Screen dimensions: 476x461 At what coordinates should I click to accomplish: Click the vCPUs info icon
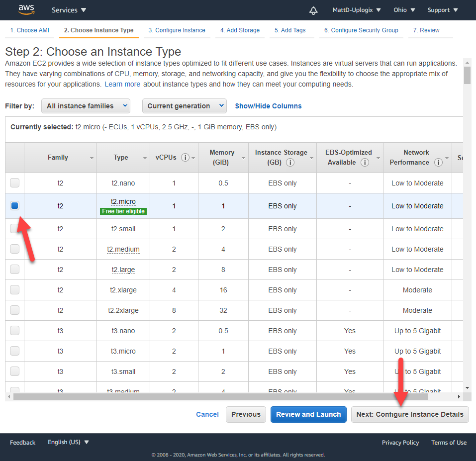click(185, 157)
